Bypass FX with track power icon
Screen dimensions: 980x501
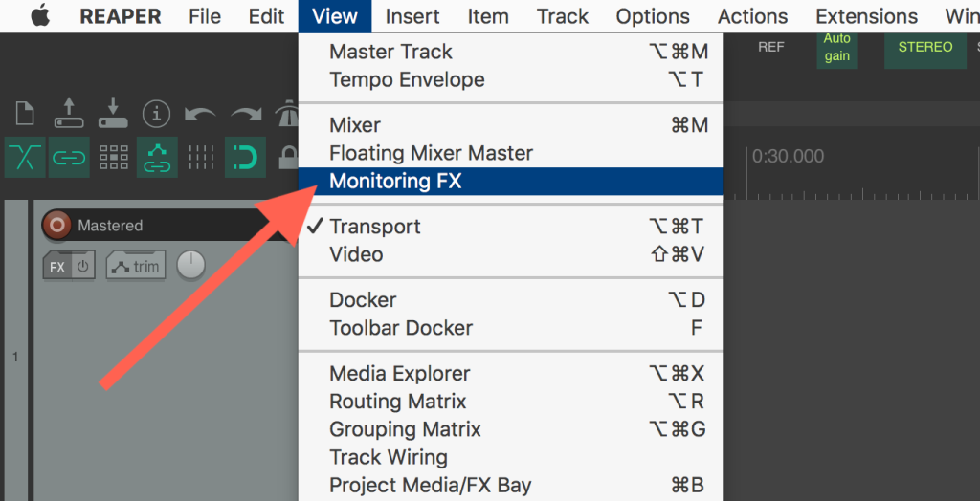[83, 267]
